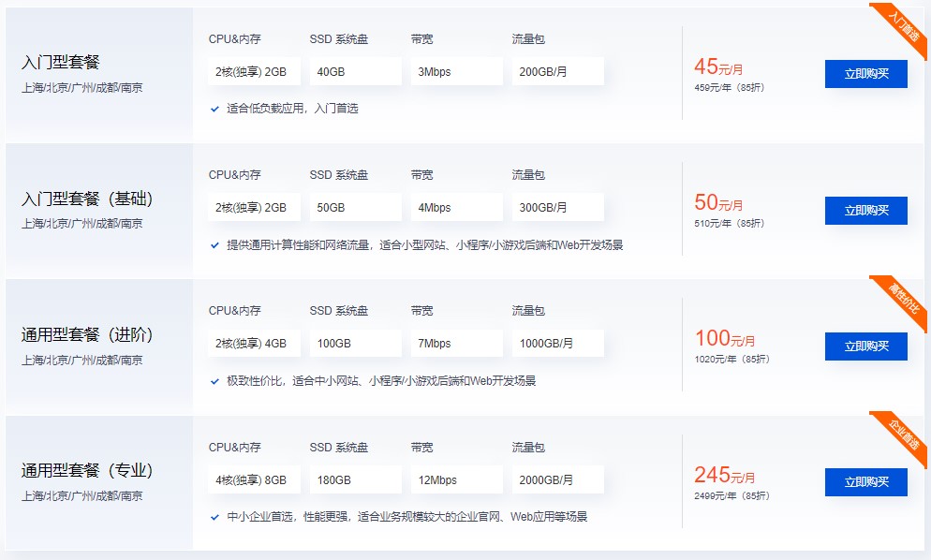
Task: Select the 入门型套餐 title without 基础
Action: (x=61, y=62)
